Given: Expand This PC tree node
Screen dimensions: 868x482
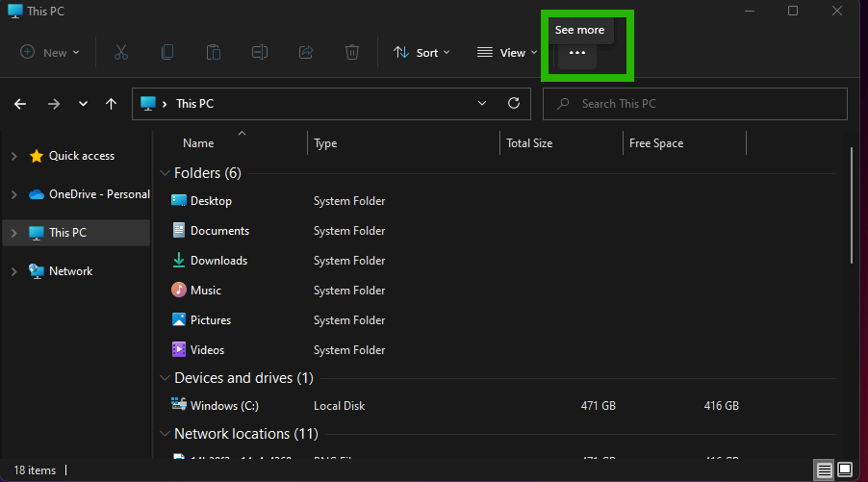Looking at the screenshot, I should pyautogui.click(x=14, y=233).
